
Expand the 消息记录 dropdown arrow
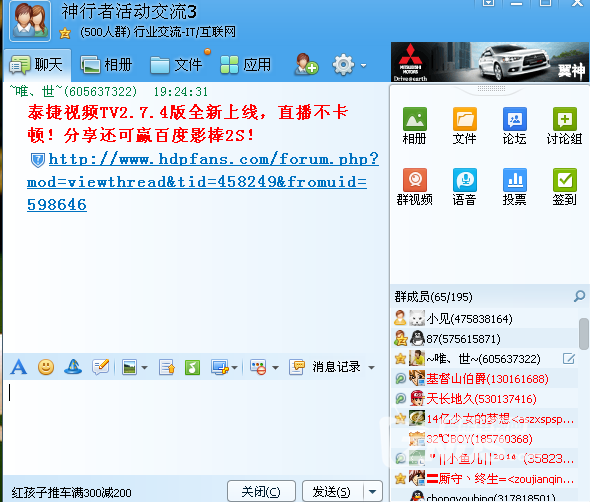point(371,367)
